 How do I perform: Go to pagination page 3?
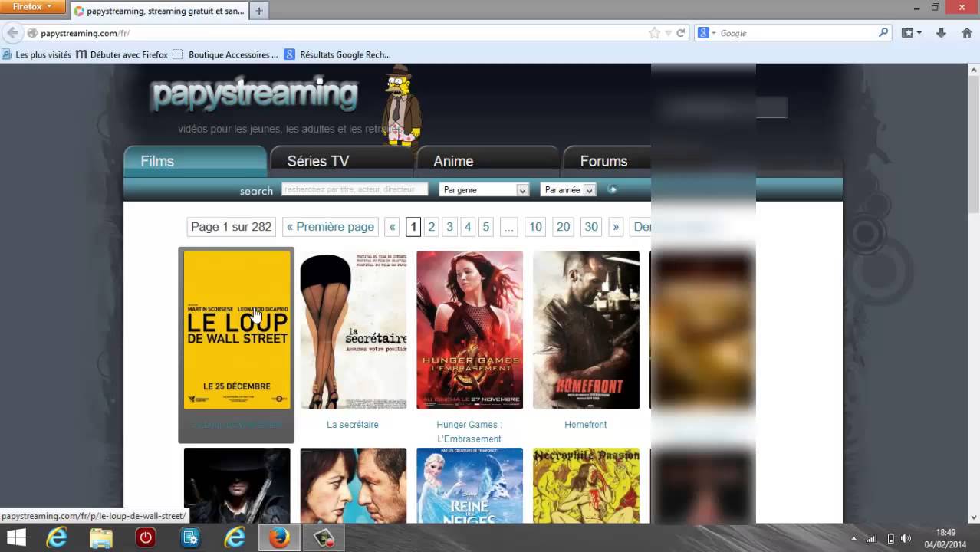point(449,227)
